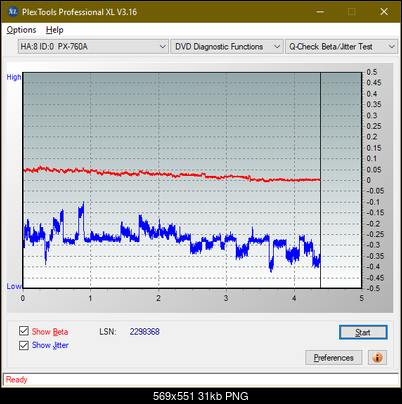The height and width of the screenshot is (404, 402).
Task: Open the Options menu
Action: point(21,30)
